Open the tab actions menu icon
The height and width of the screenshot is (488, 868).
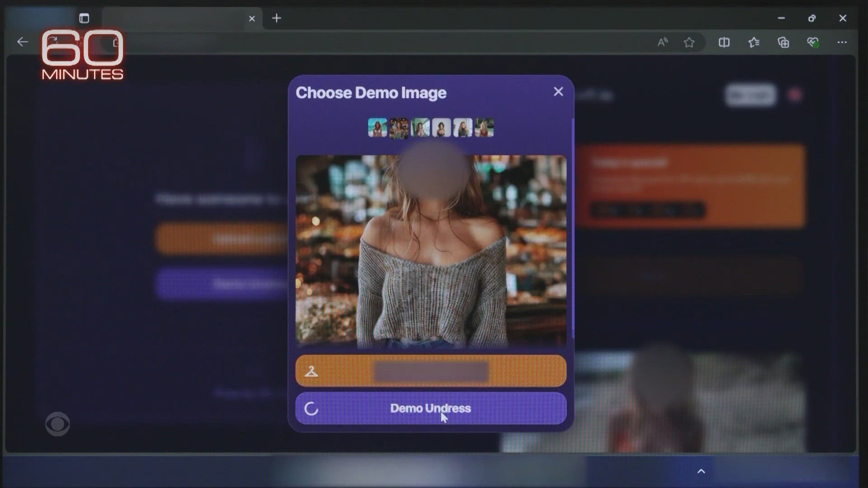pos(84,19)
